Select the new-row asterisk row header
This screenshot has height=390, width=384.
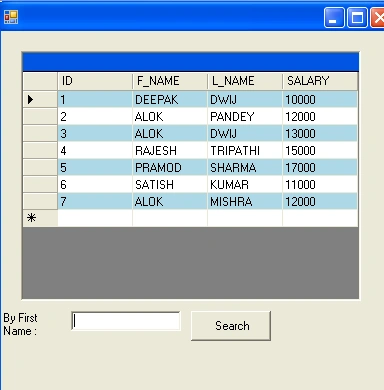pos(40,218)
